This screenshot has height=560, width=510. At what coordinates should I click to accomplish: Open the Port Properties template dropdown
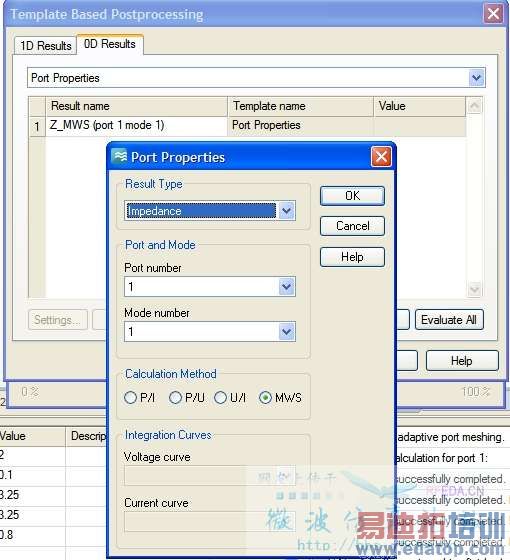[x=476, y=78]
